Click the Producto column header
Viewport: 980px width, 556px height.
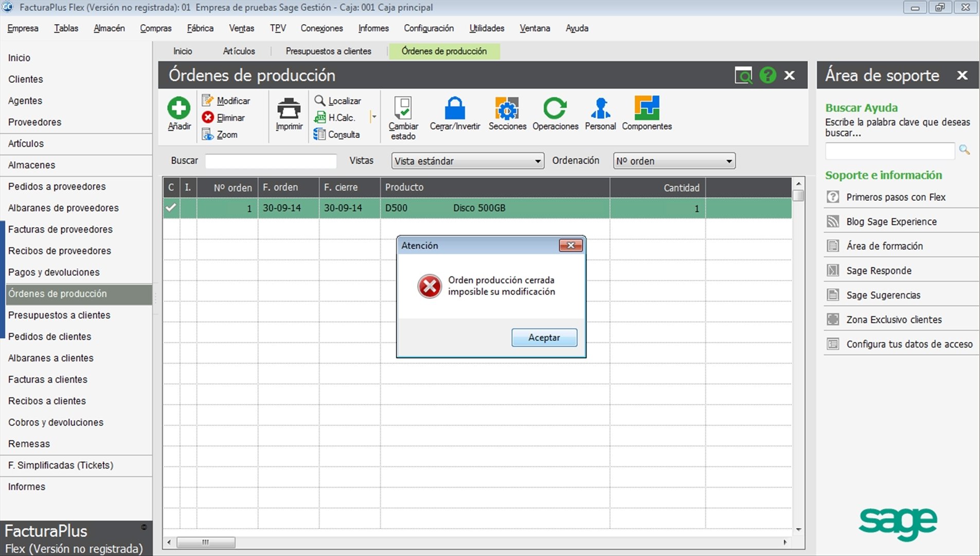point(495,187)
